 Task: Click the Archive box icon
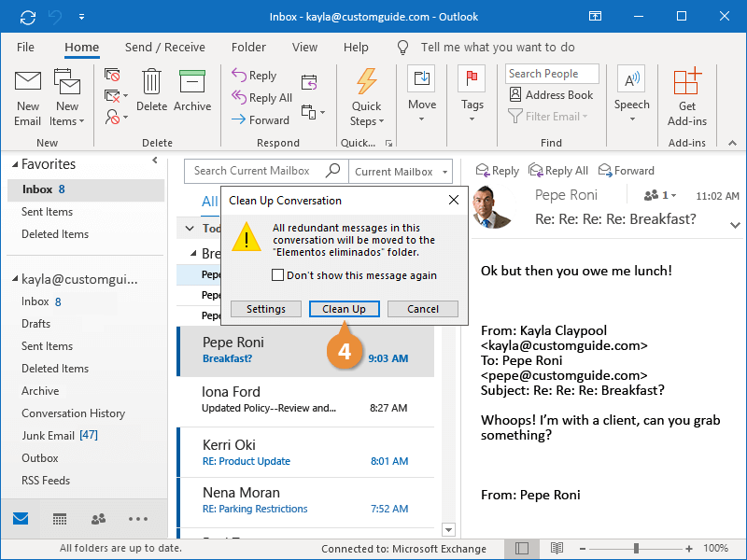pyautogui.click(x=192, y=81)
